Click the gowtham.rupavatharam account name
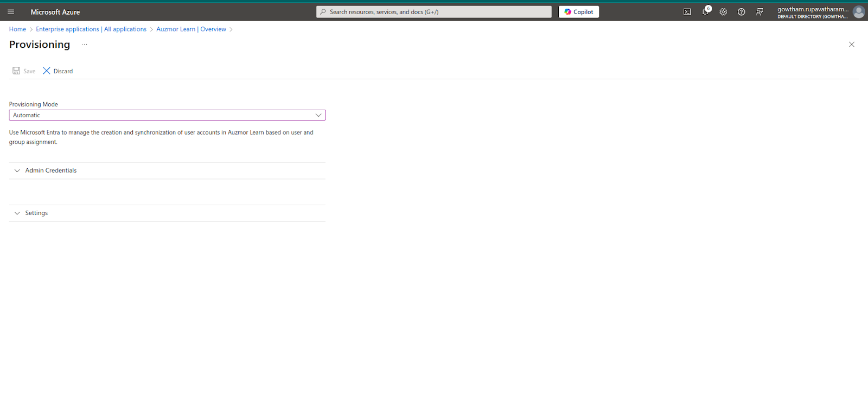868x417 pixels. point(813,9)
